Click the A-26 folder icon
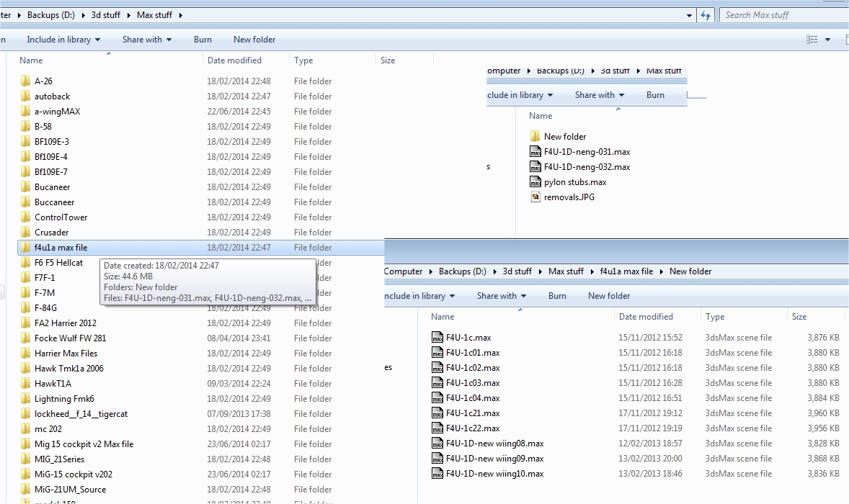Viewport: 849px width, 504px height. pos(25,81)
